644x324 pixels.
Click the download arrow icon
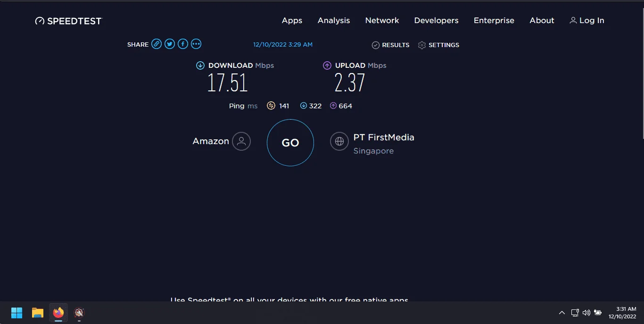(x=200, y=65)
